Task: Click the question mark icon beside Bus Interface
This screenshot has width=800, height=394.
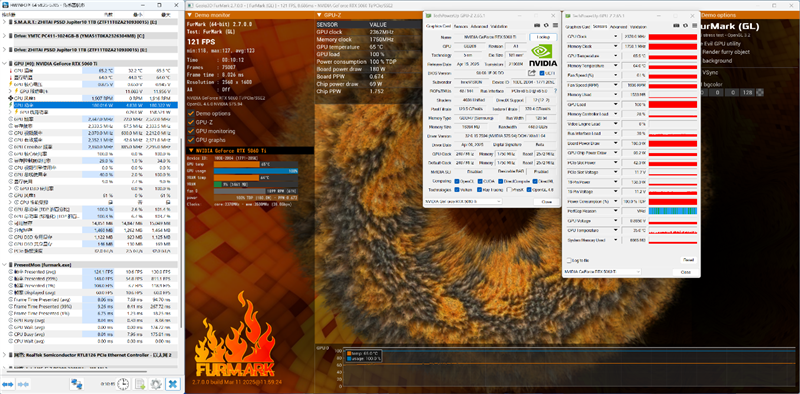Action: click(x=555, y=91)
